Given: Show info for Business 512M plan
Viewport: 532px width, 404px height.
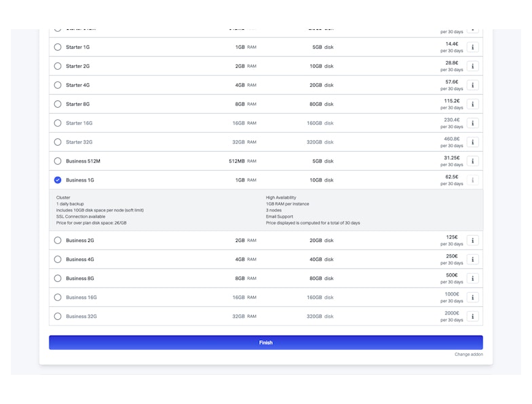Looking at the screenshot, I should coord(473,161).
